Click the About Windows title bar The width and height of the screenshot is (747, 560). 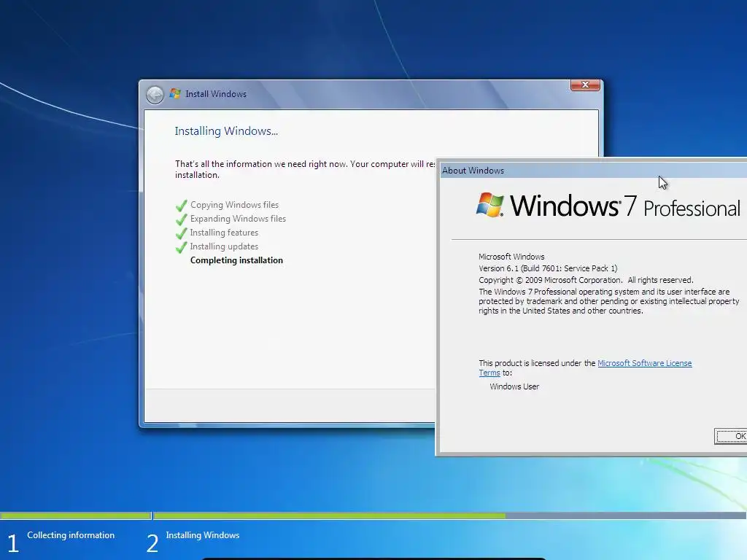click(x=593, y=171)
